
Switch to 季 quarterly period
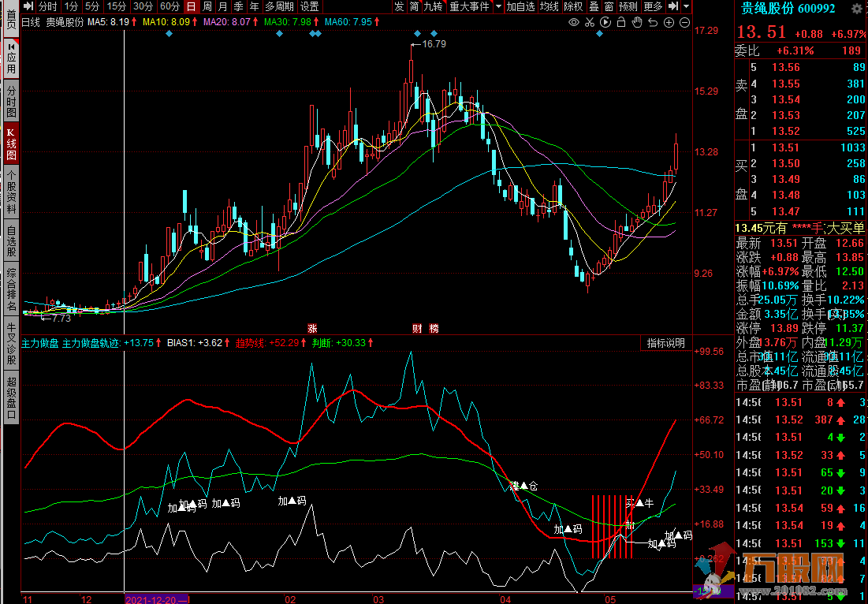[239, 6]
